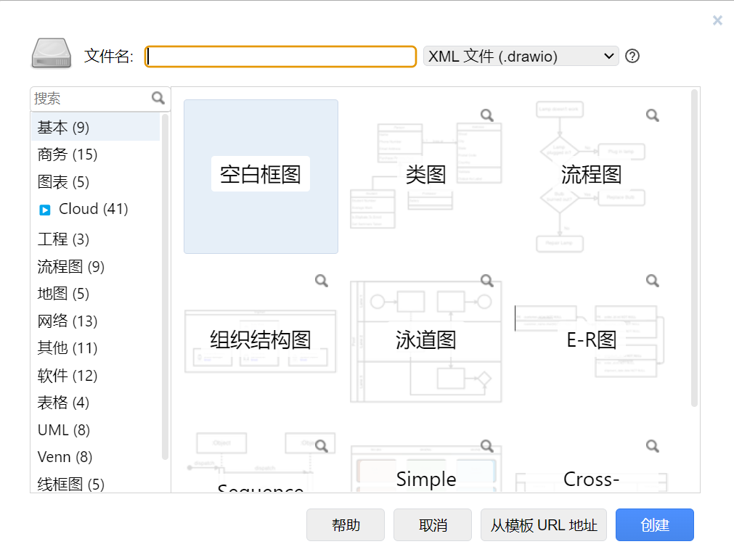
Task: Click the storage device disk icon
Action: click(52, 54)
